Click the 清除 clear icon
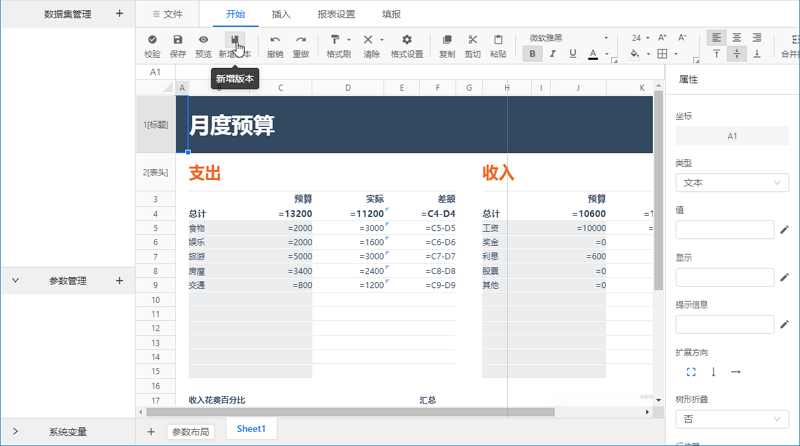 click(368, 39)
